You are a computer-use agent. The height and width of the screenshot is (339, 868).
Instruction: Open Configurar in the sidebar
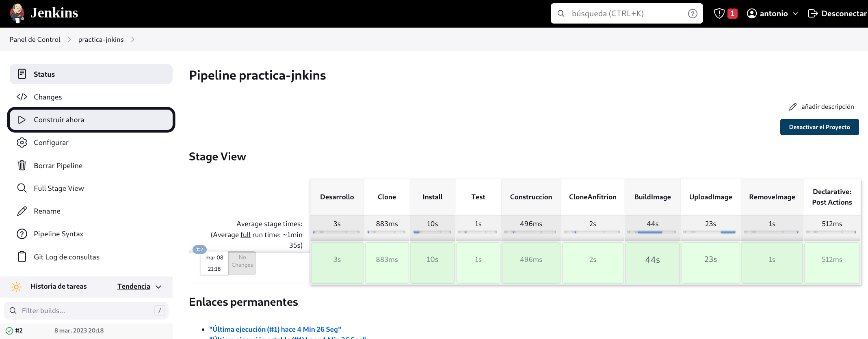tap(91, 143)
